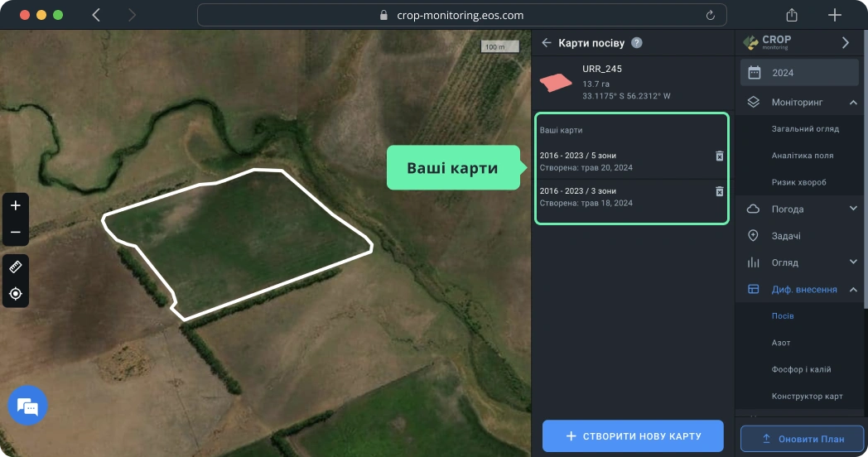Click the browser address bar

(x=461, y=15)
